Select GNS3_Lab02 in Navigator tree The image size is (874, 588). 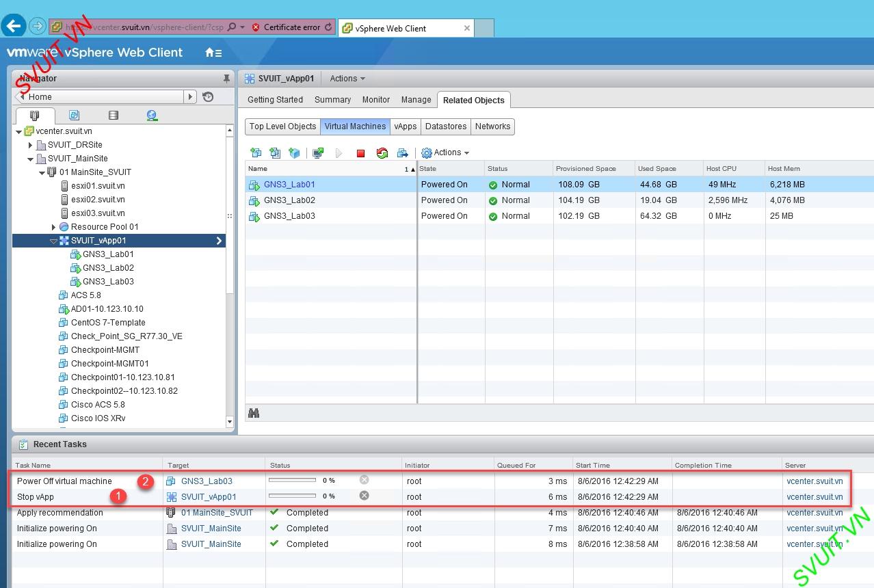(x=108, y=268)
